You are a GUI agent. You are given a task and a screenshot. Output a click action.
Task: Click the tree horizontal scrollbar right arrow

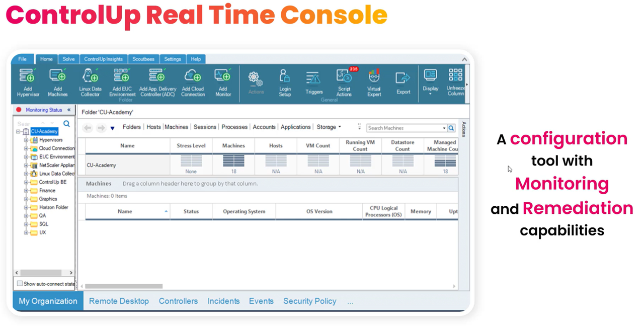point(71,273)
